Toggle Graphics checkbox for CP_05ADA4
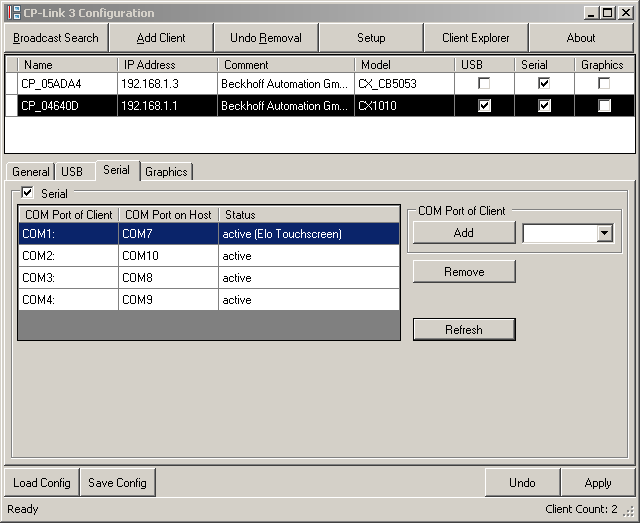This screenshot has width=640, height=523. click(604, 83)
